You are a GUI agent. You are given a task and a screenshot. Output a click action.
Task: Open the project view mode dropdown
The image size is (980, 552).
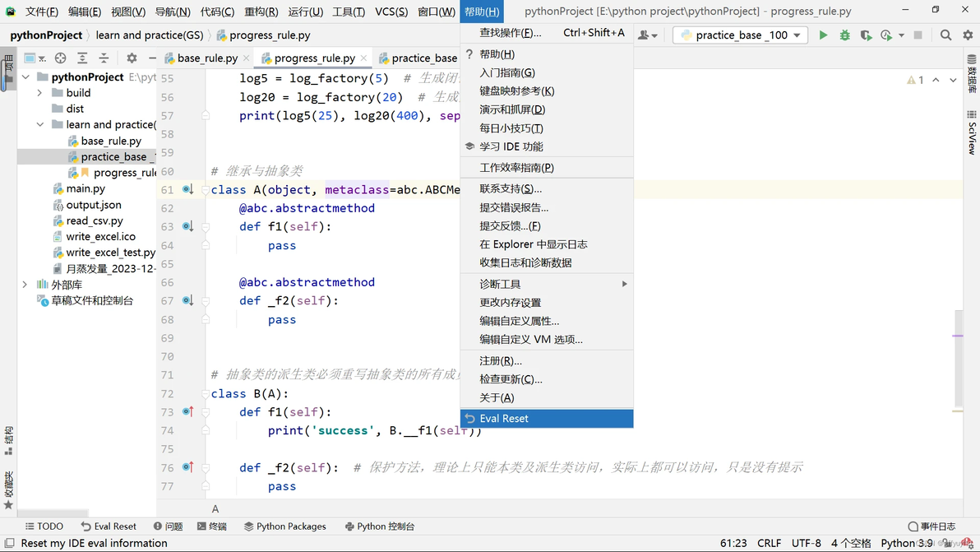pos(34,58)
